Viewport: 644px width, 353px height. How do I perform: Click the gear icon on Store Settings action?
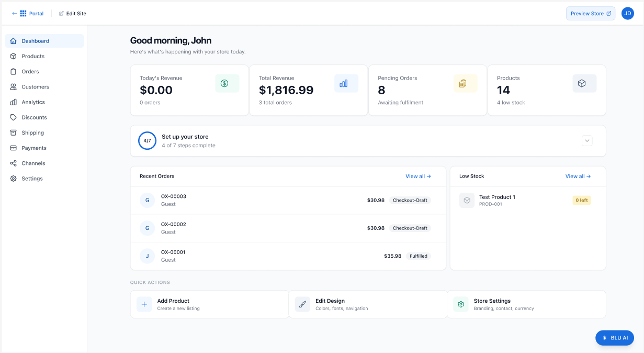461,304
